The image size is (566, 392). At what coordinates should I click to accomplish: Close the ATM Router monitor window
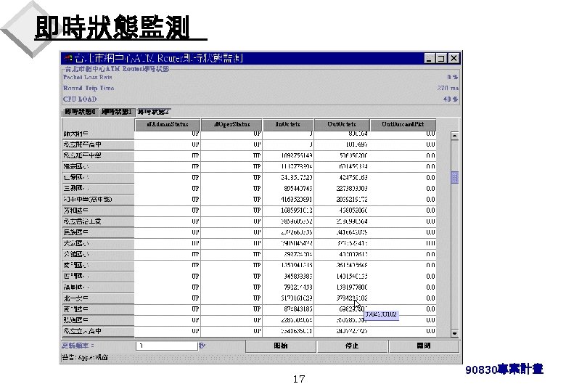(454, 58)
